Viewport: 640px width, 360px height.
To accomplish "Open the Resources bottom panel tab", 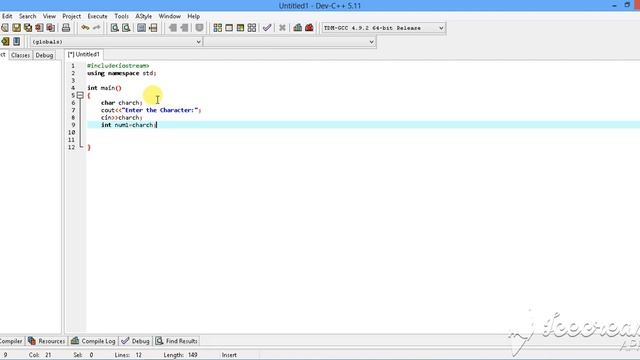I will tap(47, 341).
